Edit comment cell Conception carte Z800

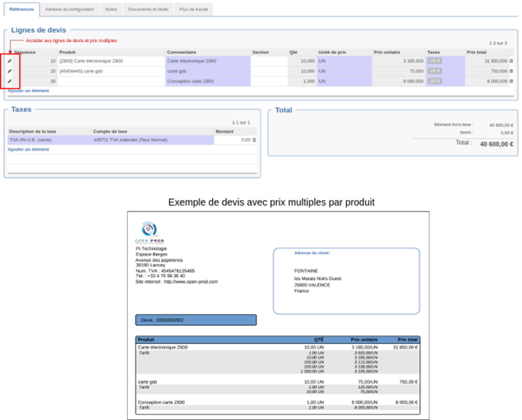(208, 81)
